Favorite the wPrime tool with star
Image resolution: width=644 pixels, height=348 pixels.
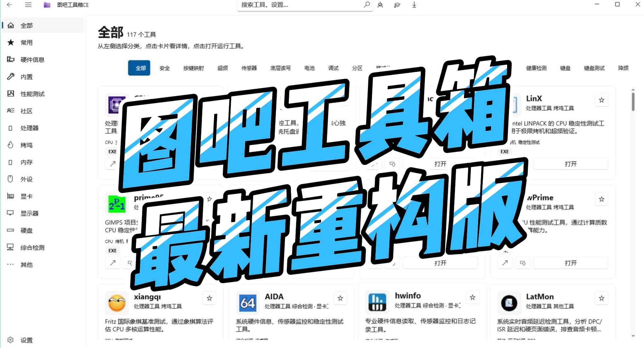tap(601, 199)
